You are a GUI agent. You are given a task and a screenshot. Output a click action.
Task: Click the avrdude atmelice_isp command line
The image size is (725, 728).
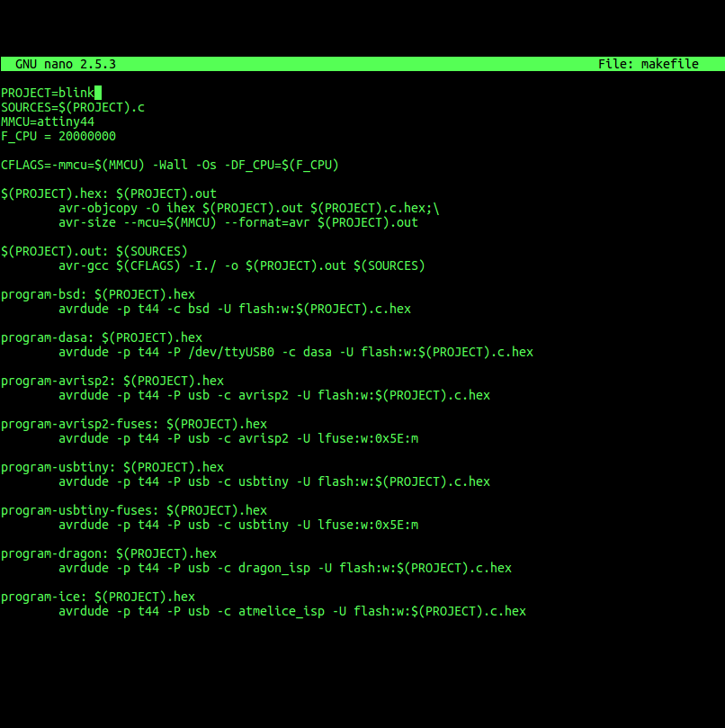pos(292,611)
